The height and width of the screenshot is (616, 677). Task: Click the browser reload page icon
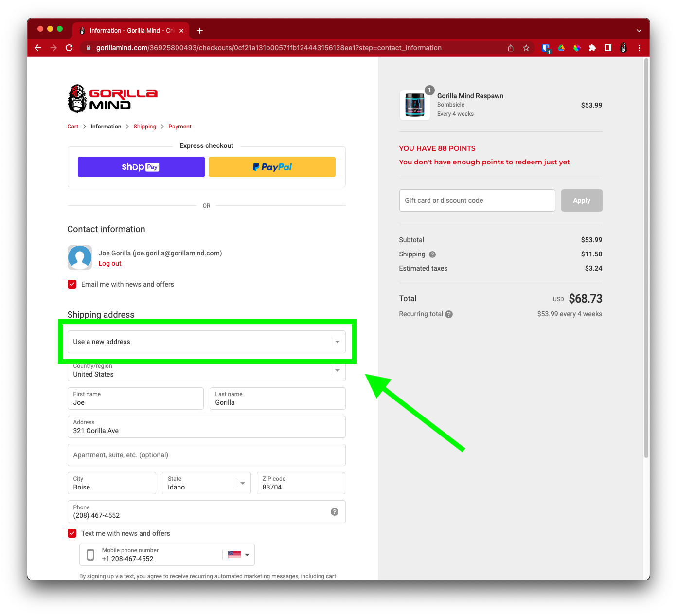pyautogui.click(x=69, y=48)
